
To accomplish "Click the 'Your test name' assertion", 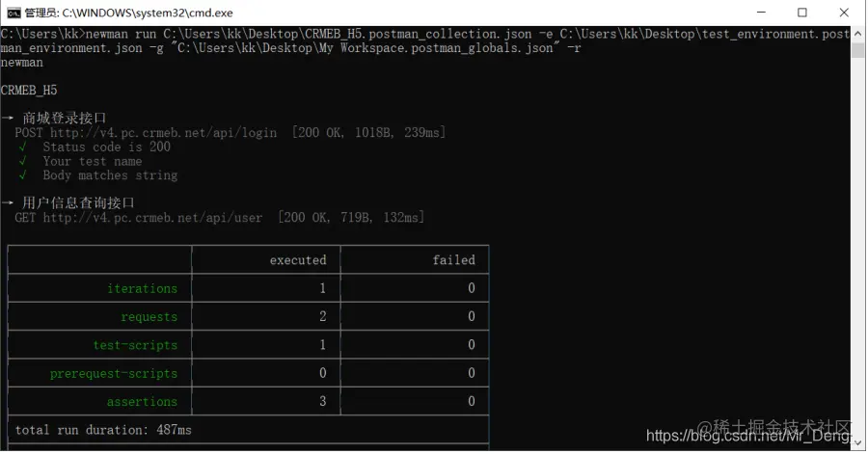I will click(x=93, y=162).
